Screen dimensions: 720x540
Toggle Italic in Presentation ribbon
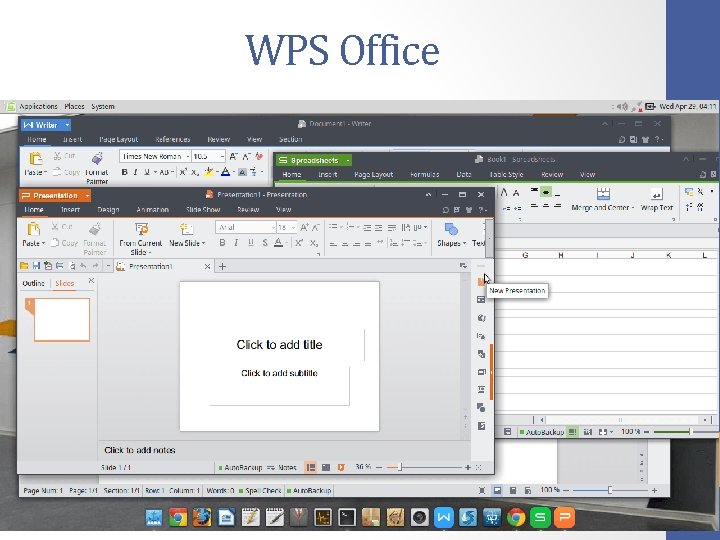[x=236, y=243]
